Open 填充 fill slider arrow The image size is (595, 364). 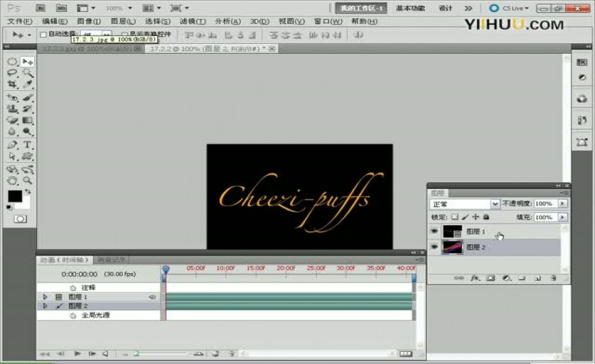pyautogui.click(x=563, y=217)
